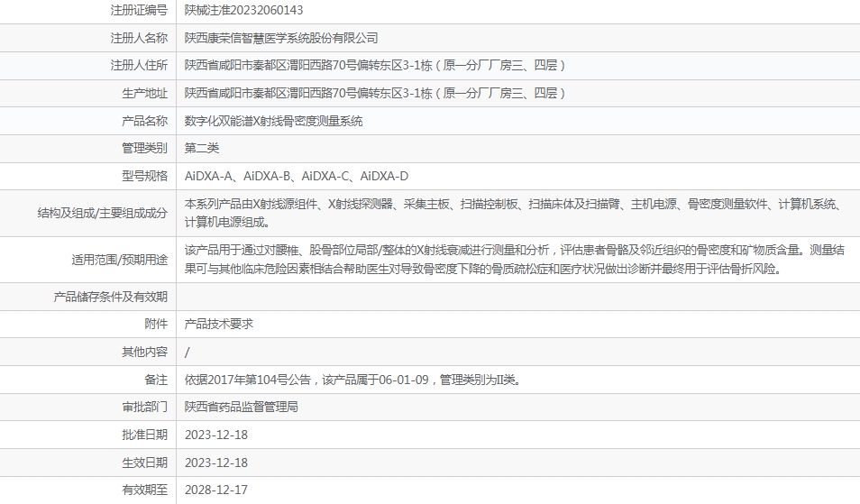Click the slash value beside 其他内容
860x504 pixels.
click(187, 353)
